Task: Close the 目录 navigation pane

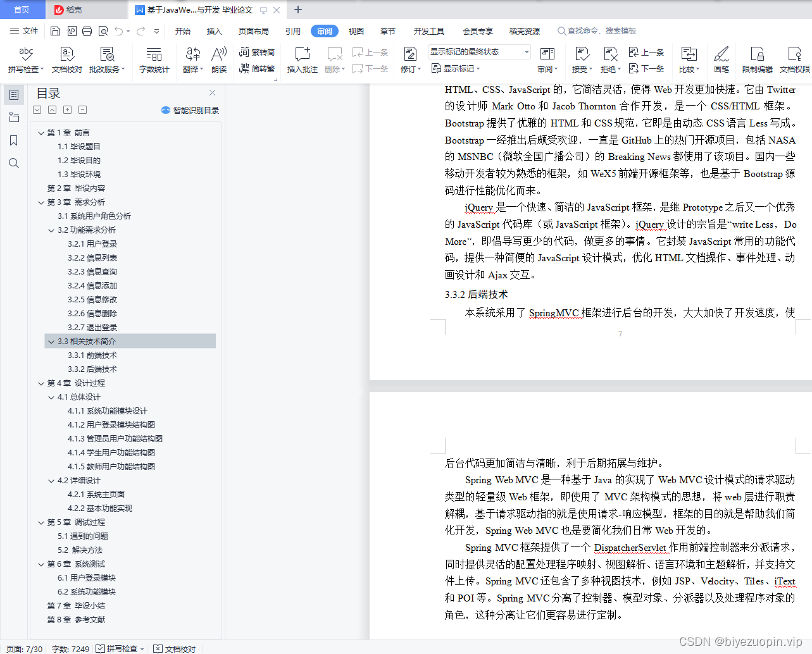Action: pyautogui.click(x=212, y=93)
